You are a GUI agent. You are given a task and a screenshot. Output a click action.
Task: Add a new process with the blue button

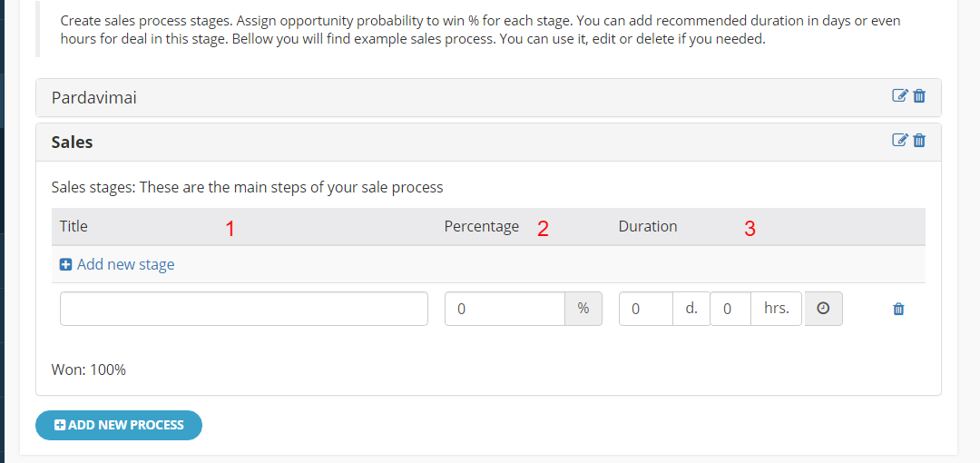coord(119,426)
